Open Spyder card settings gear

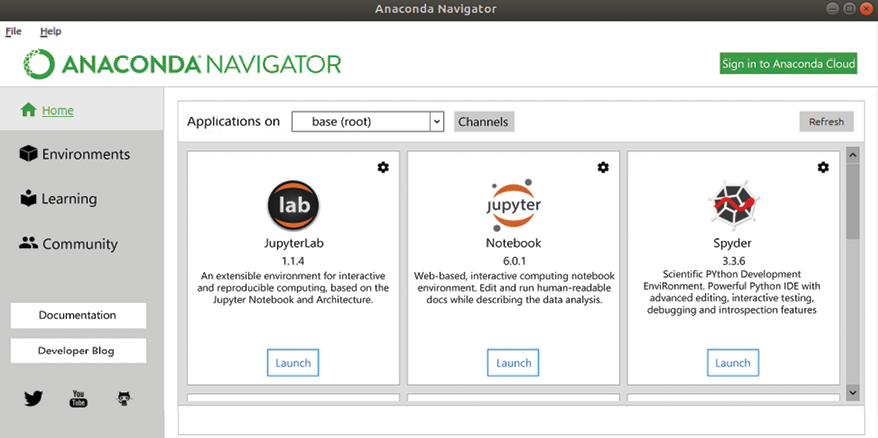[x=823, y=167]
